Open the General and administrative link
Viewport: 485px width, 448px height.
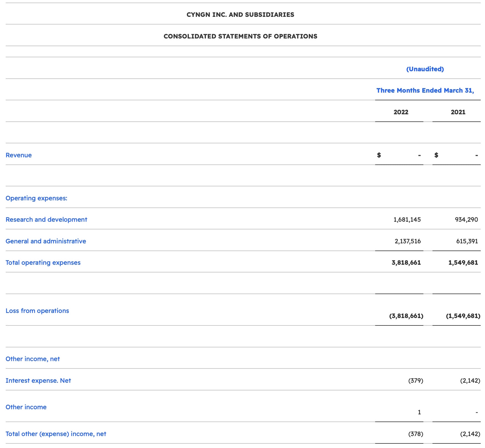(46, 241)
